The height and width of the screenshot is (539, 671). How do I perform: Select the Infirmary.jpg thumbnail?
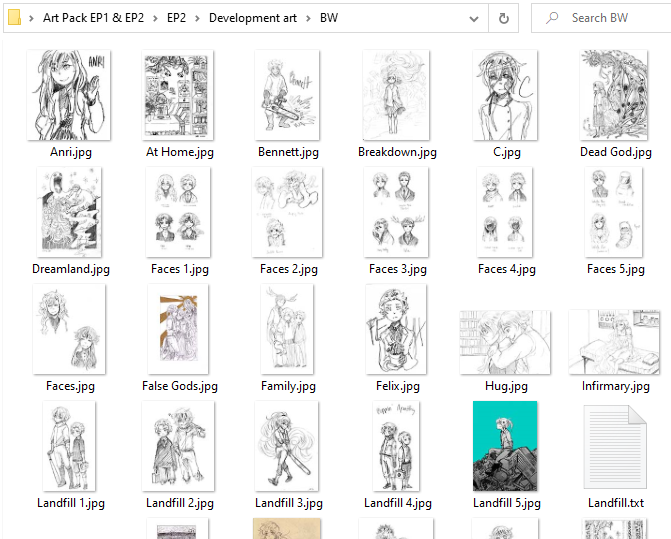614,342
